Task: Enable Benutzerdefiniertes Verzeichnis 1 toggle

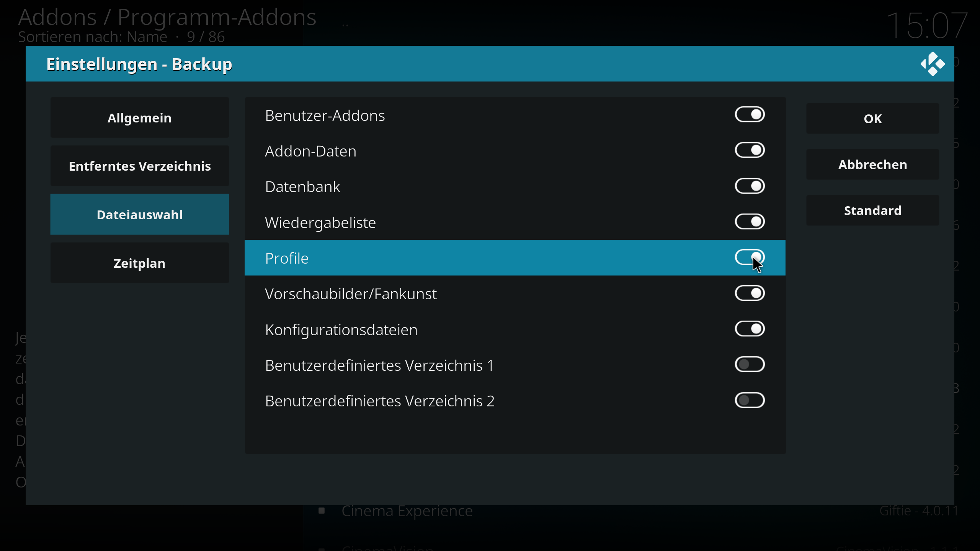Action: (x=750, y=365)
